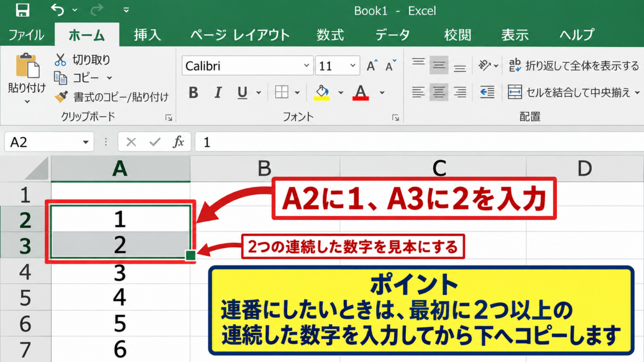644x362 pixels.
Task: Open the フォント dialog launcher
Action: (395, 118)
